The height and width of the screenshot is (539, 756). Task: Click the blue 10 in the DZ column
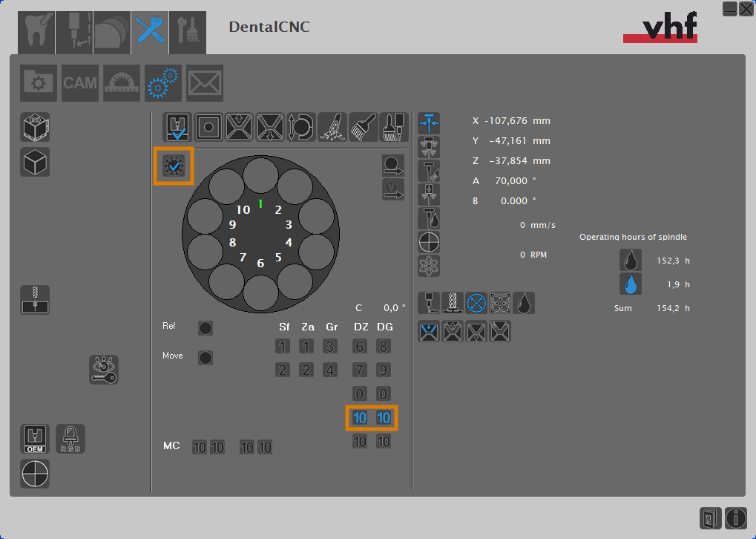tap(360, 418)
